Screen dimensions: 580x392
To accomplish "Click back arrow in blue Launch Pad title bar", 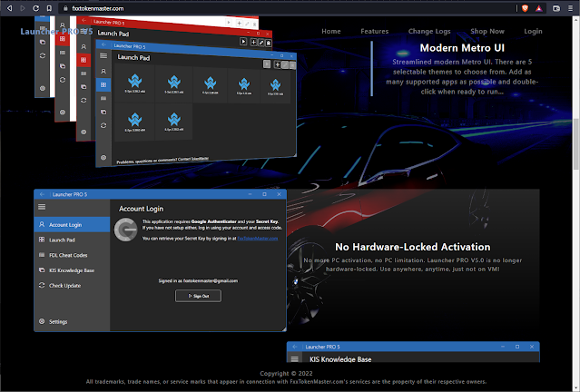I will click(x=104, y=44).
